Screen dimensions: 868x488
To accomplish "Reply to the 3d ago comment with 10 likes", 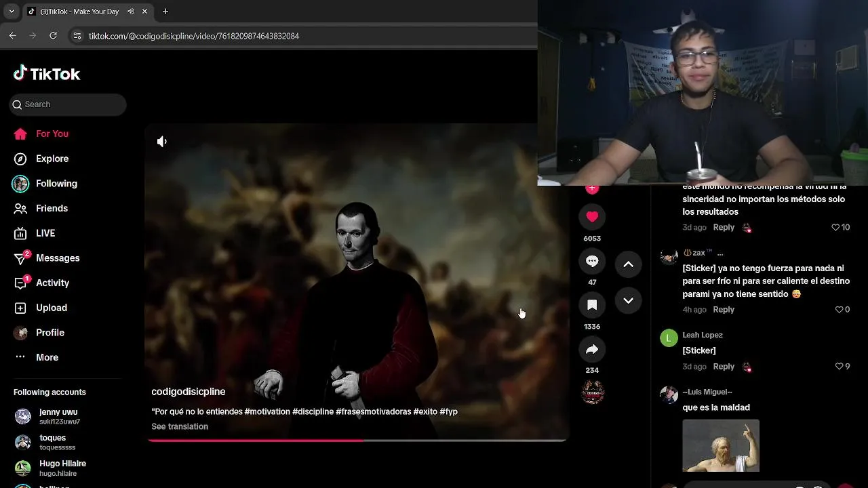I will pyautogui.click(x=724, y=228).
